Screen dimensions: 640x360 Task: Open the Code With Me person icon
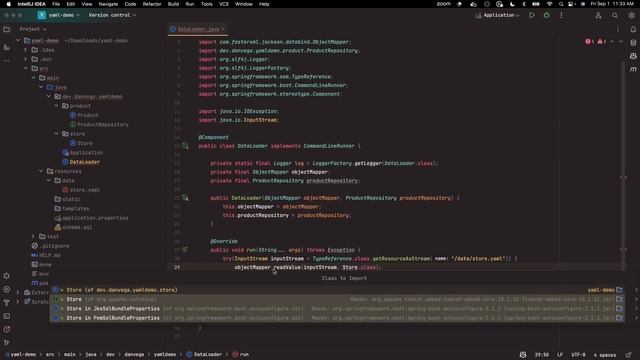coord(598,15)
